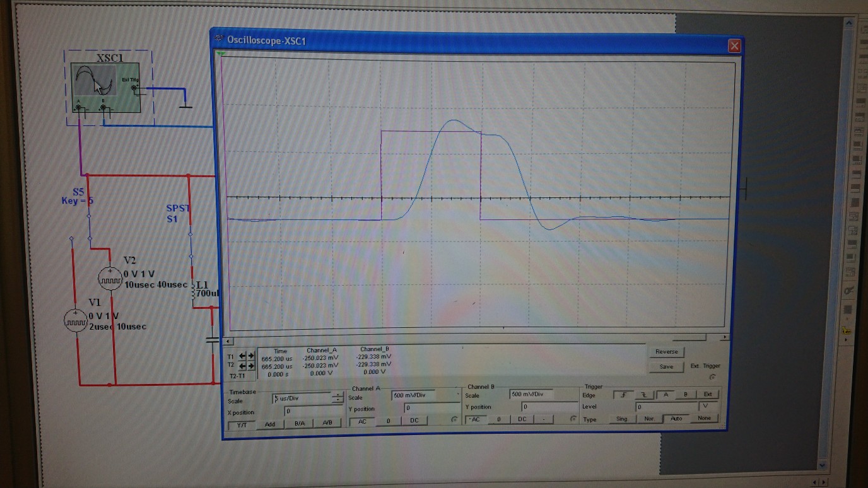Click the Save button
The image size is (868, 488).
point(667,366)
